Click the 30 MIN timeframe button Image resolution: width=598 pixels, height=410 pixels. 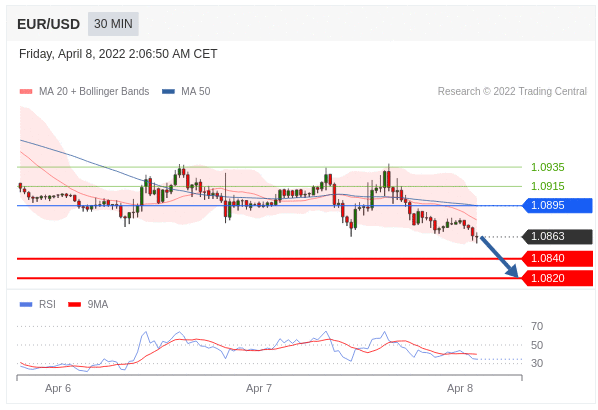tap(113, 24)
